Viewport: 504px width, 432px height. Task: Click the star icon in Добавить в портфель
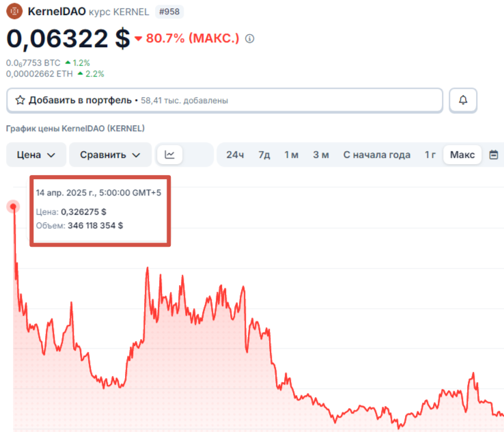coord(20,100)
